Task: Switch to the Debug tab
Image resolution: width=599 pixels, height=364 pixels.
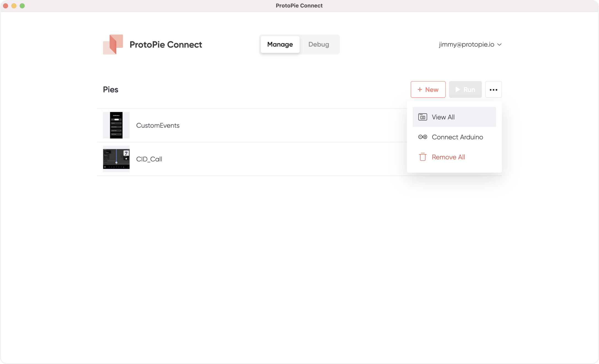Action: click(x=319, y=44)
